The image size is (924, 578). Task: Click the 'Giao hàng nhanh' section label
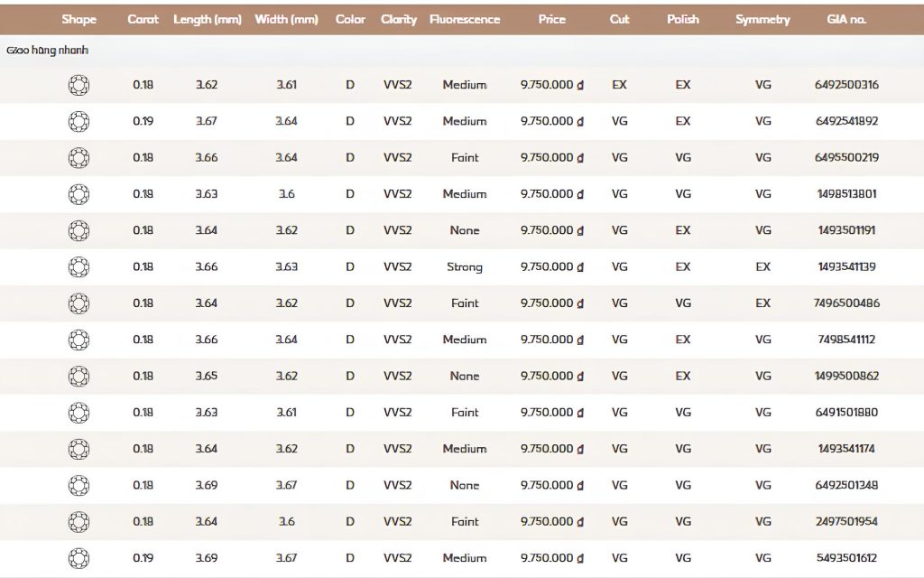click(47, 51)
